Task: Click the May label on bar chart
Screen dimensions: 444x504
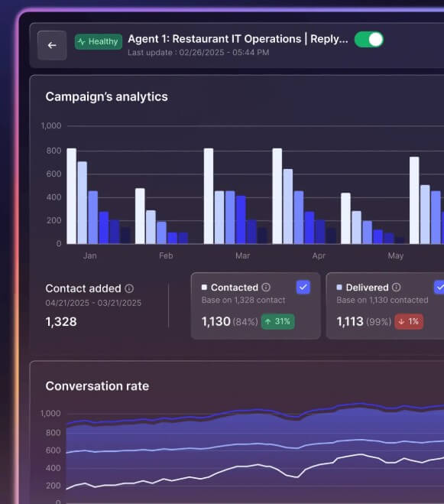Action: tap(396, 256)
